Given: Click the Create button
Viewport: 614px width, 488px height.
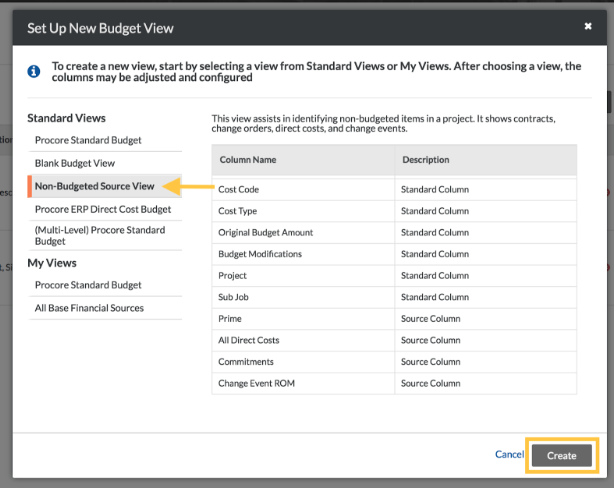Looking at the screenshot, I should pos(562,455).
